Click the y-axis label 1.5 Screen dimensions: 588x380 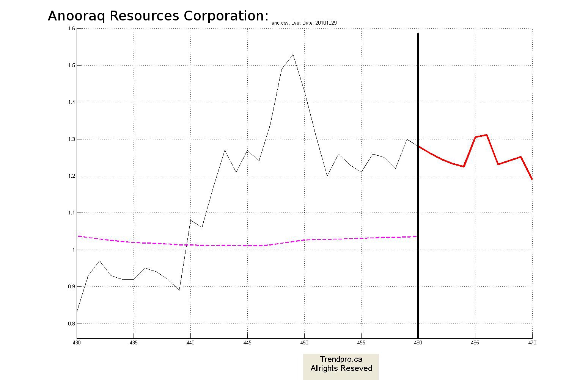tap(72, 65)
